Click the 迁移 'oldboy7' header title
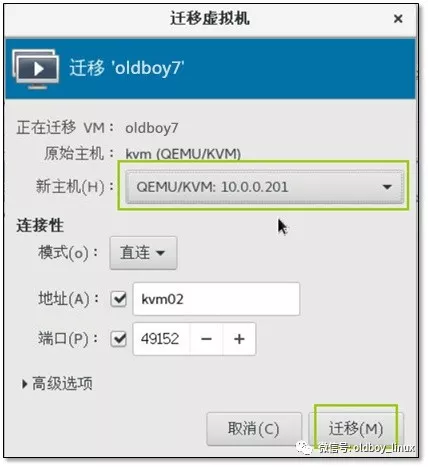Screen dimensions: 428x467 (127, 68)
